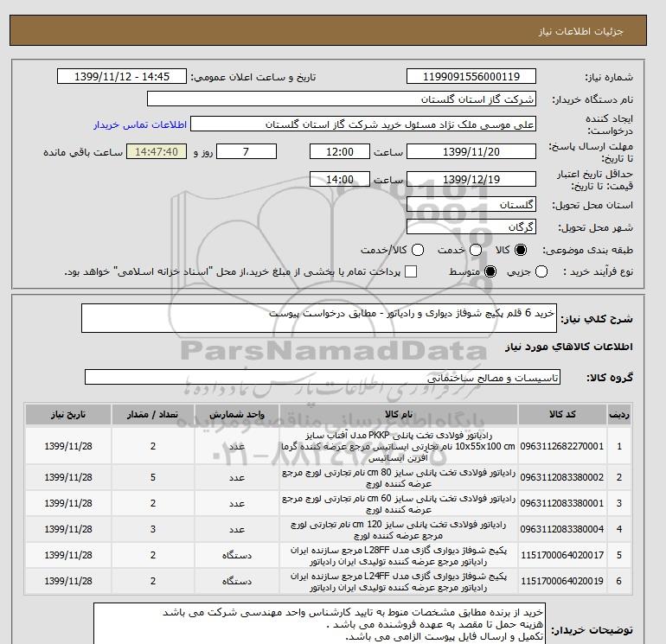Click the L24FF wall package product name

399,582
